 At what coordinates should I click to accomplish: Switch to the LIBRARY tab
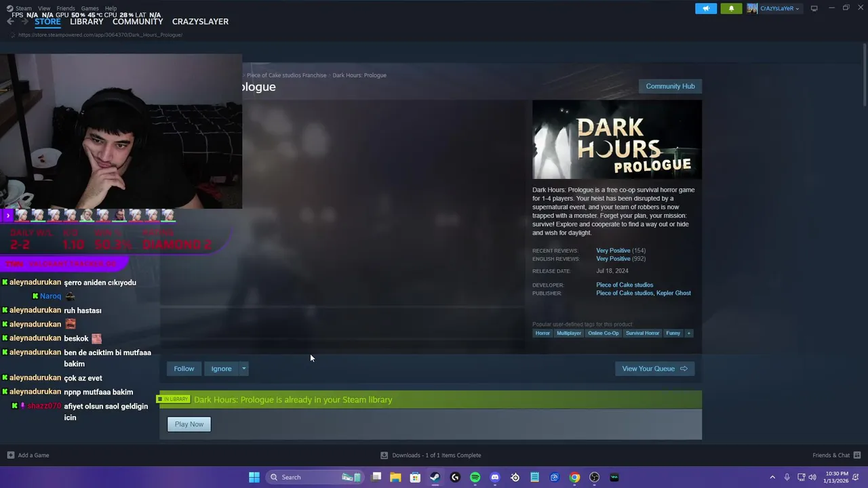[x=87, y=22]
